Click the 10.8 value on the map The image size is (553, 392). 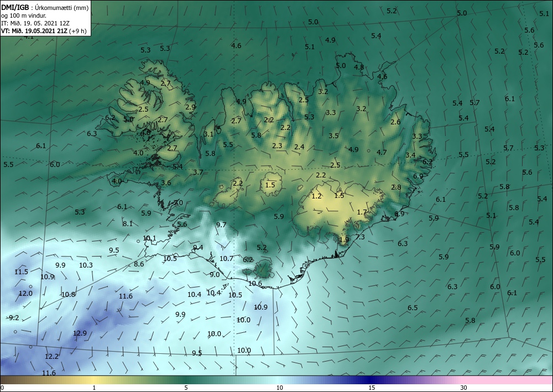[69, 294]
